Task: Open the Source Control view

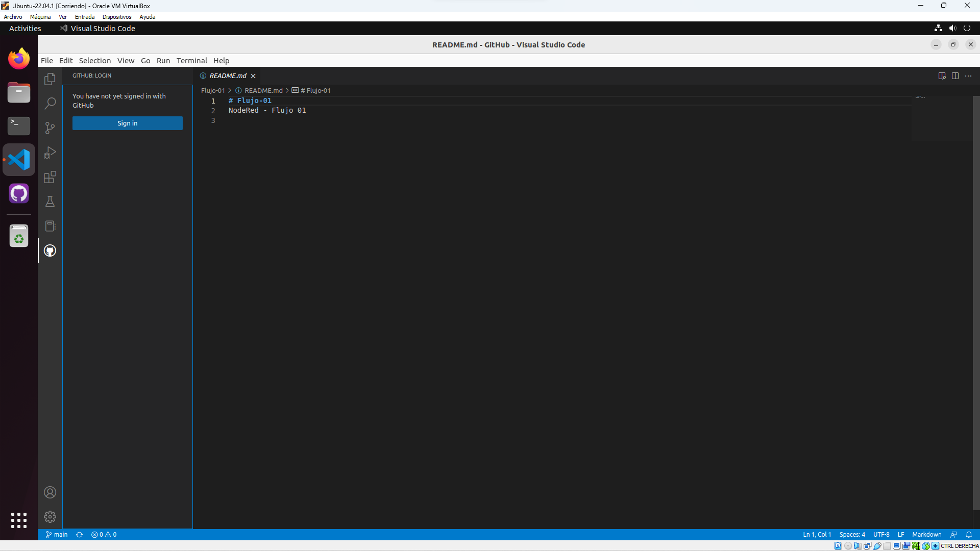Action: click(x=50, y=128)
